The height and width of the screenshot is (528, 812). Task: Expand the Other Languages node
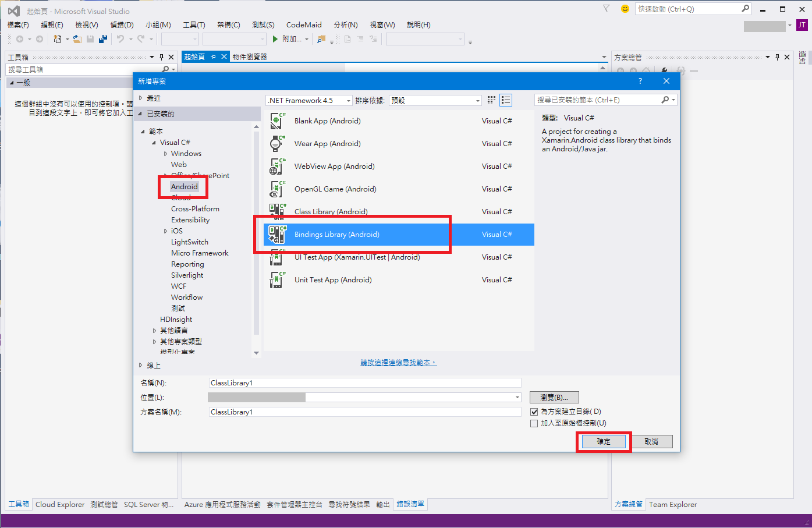click(x=154, y=331)
